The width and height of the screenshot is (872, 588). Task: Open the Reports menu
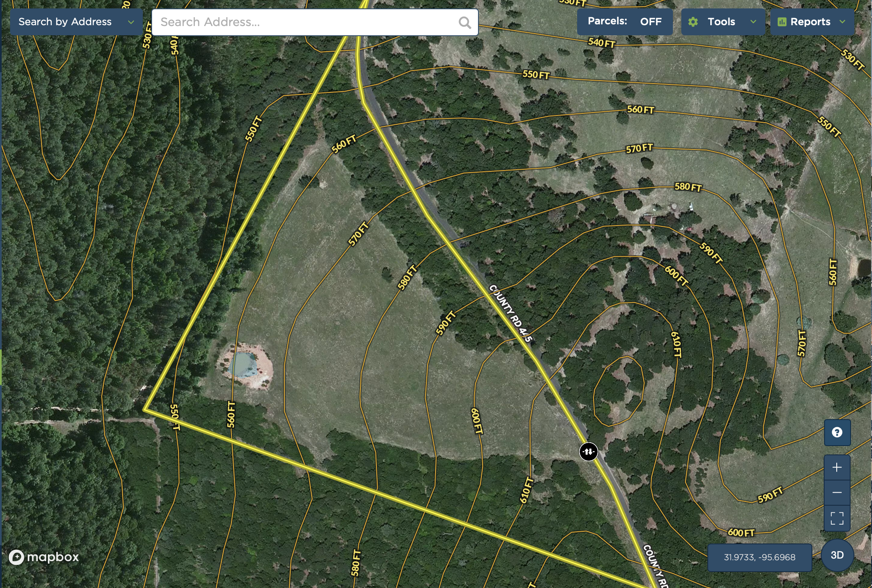(x=810, y=22)
